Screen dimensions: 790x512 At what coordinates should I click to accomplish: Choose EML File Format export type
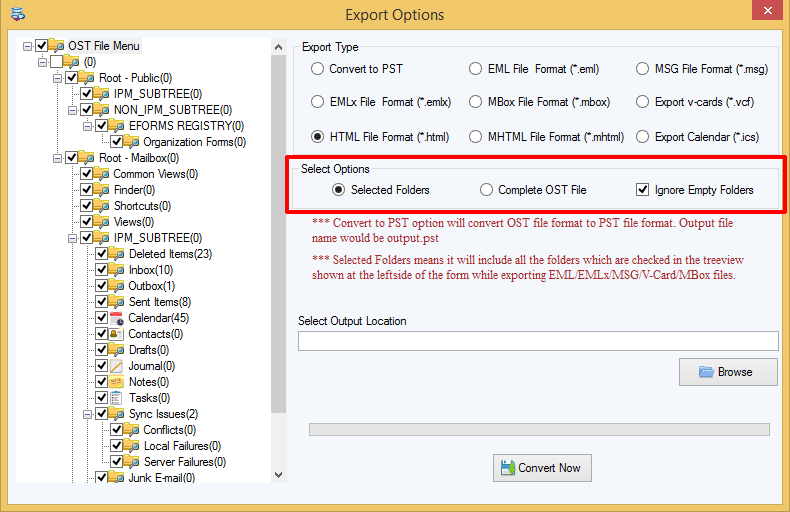pyautogui.click(x=475, y=69)
